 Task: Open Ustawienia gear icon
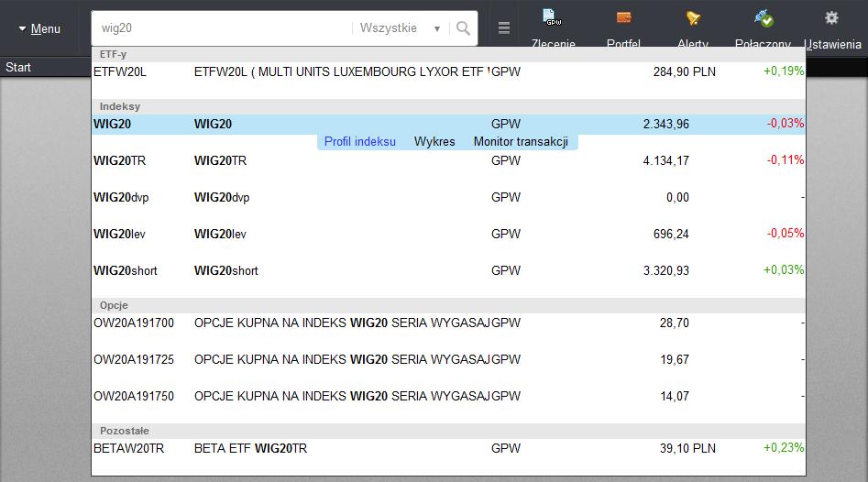pyautogui.click(x=831, y=17)
